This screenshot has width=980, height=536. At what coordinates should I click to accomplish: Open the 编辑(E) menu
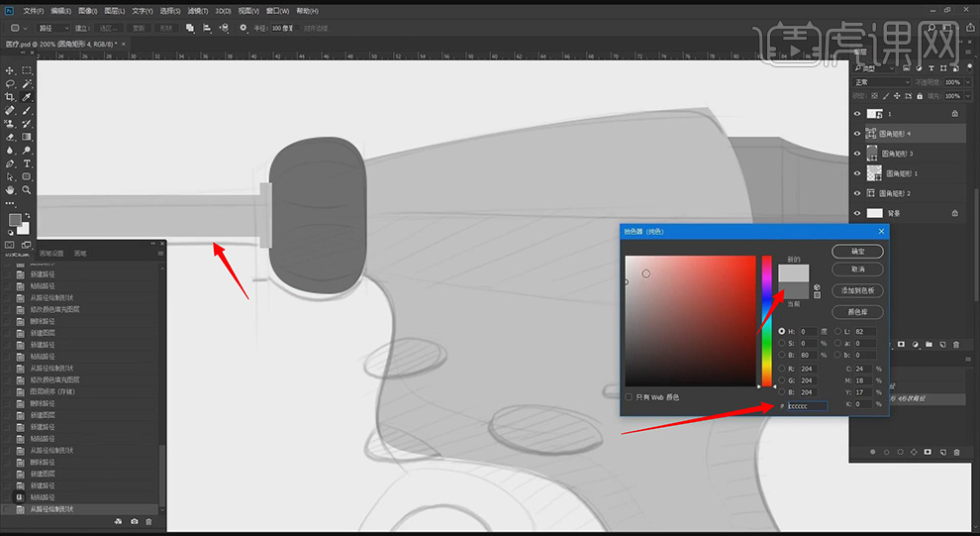coord(60,11)
